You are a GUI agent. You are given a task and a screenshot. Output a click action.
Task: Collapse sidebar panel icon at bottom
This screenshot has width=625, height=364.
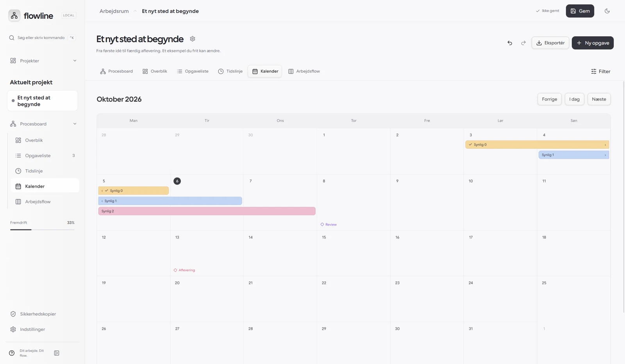click(57, 353)
